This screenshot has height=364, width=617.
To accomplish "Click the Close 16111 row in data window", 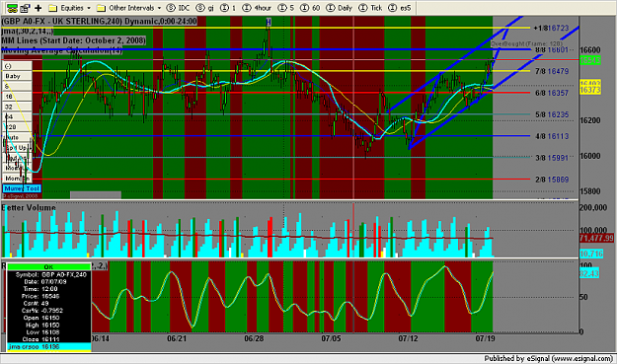I will point(48,339).
